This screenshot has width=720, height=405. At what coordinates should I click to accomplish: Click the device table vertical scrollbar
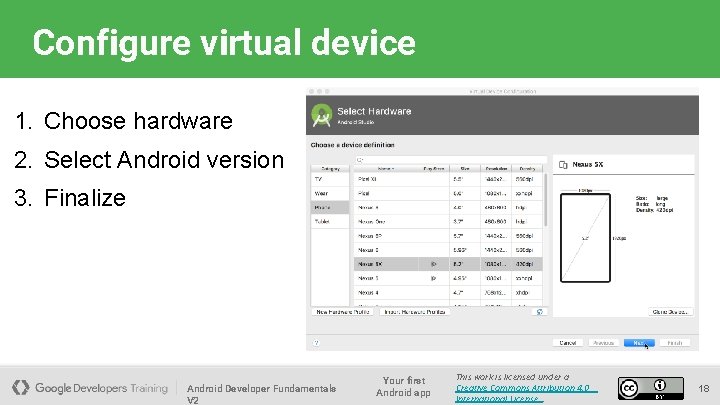coord(545,200)
